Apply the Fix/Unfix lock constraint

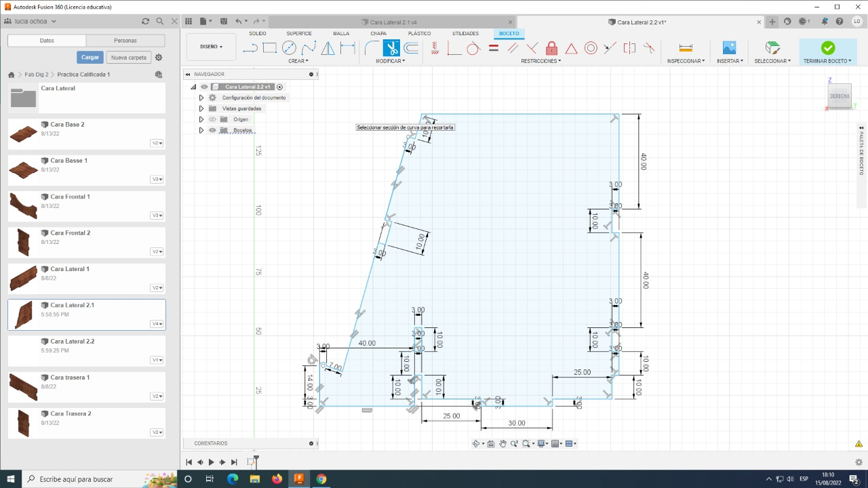(x=551, y=48)
